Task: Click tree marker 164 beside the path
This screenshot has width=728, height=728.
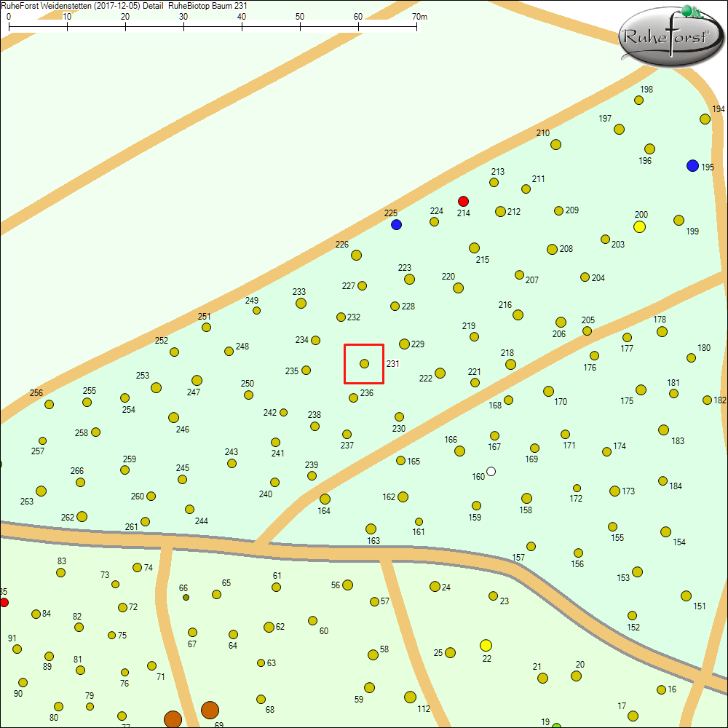Action: point(325,499)
